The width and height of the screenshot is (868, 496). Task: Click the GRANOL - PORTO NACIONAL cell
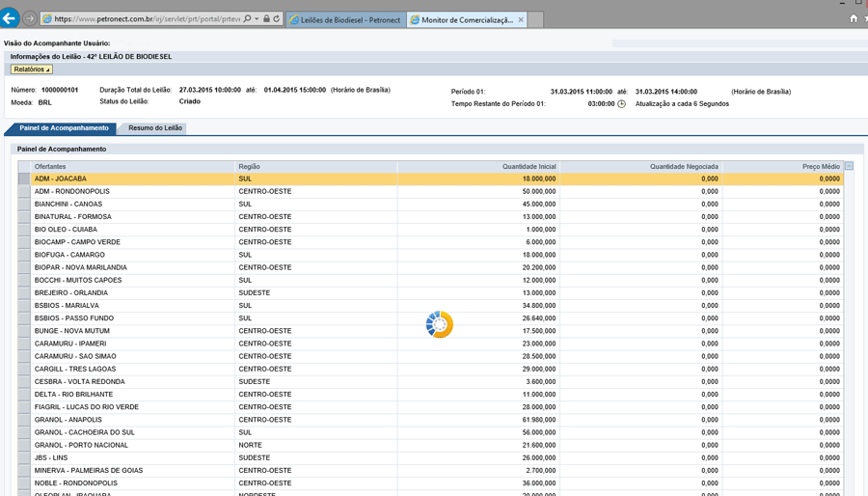click(133, 445)
